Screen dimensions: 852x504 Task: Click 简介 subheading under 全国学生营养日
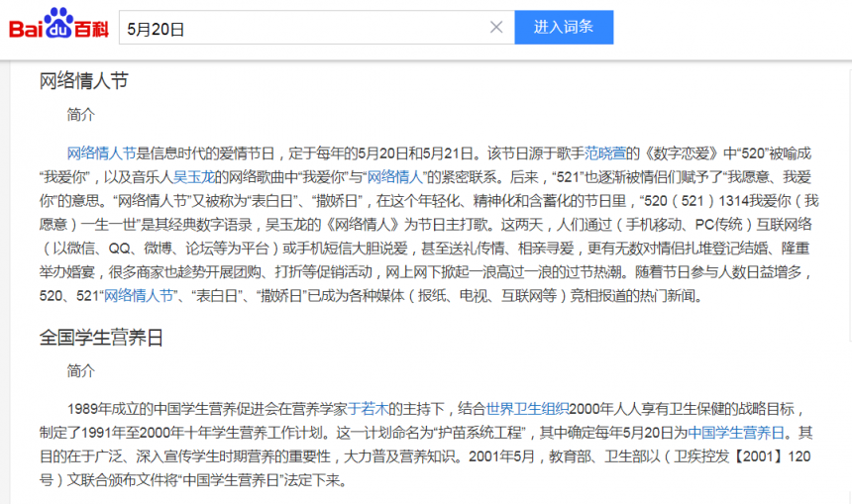[x=81, y=370]
